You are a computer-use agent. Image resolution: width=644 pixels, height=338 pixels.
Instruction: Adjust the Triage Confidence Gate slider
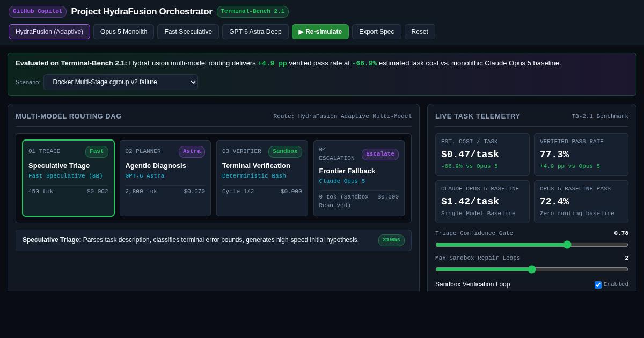[531, 245]
